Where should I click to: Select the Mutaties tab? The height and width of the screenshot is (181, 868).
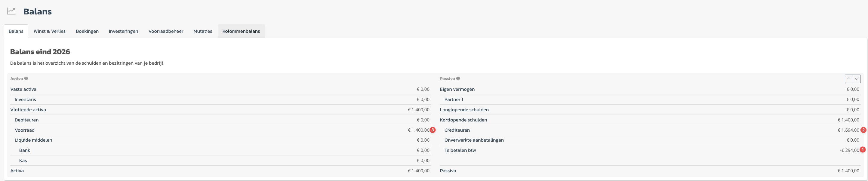pos(202,31)
